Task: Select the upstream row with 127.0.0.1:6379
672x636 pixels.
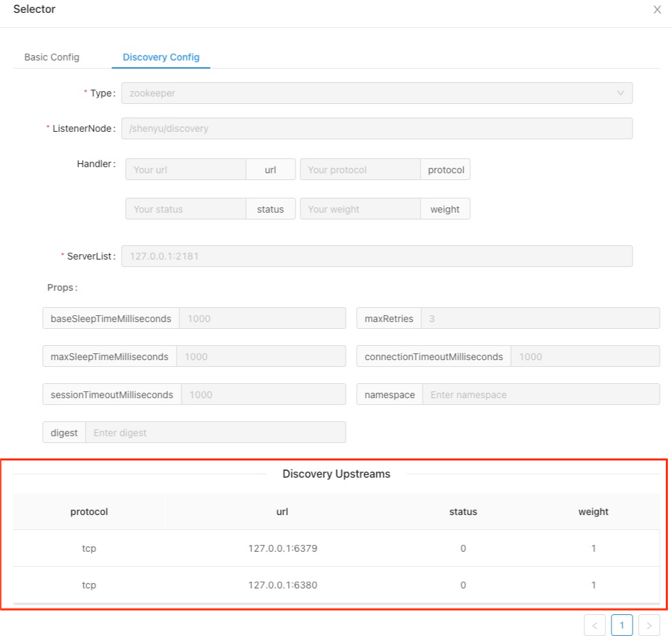Action: (x=283, y=548)
